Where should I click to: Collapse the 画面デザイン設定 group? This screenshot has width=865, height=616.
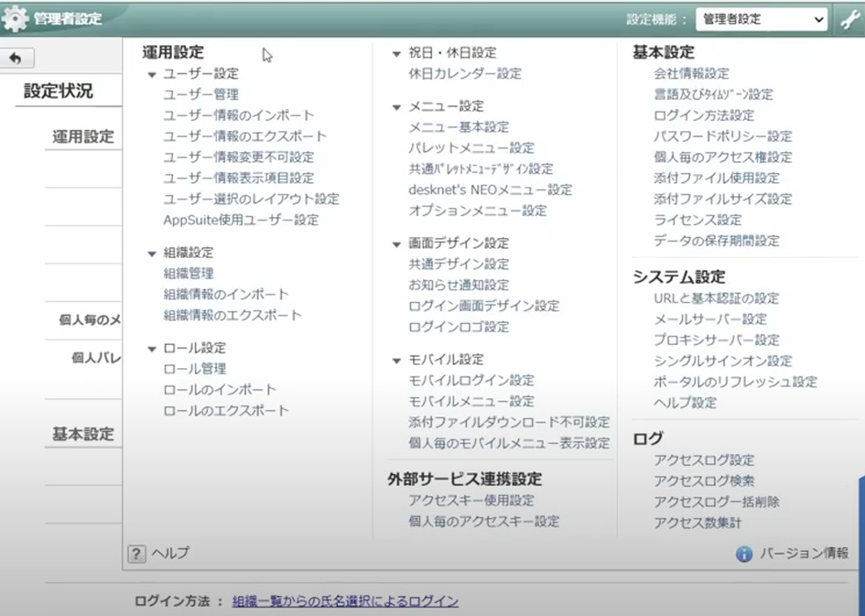coord(396,244)
